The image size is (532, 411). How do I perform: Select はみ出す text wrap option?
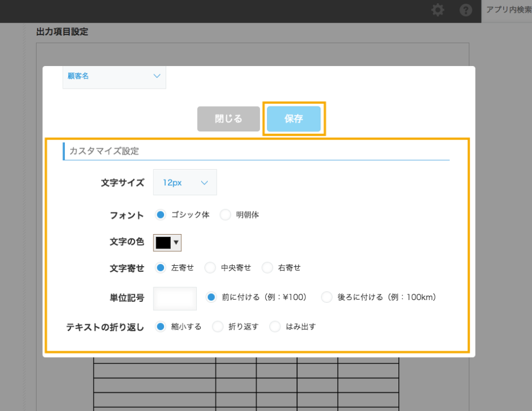[x=275, y=327]
